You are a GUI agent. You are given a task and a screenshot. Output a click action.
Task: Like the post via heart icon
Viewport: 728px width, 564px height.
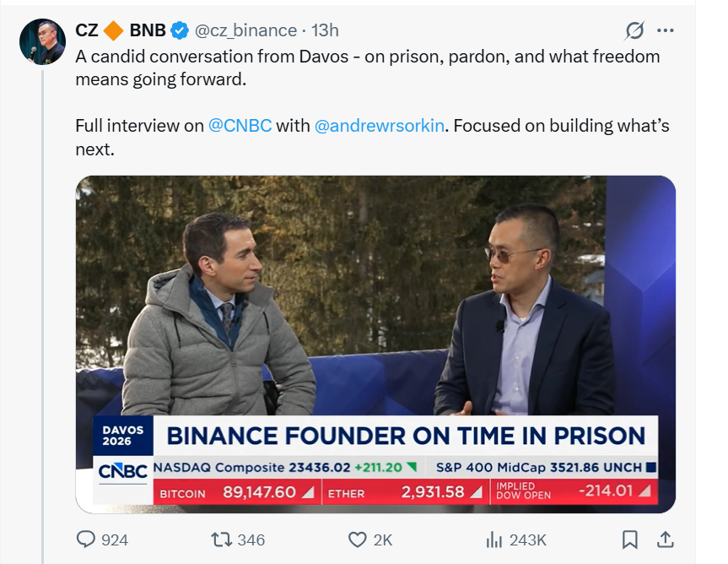coord(357,540)
